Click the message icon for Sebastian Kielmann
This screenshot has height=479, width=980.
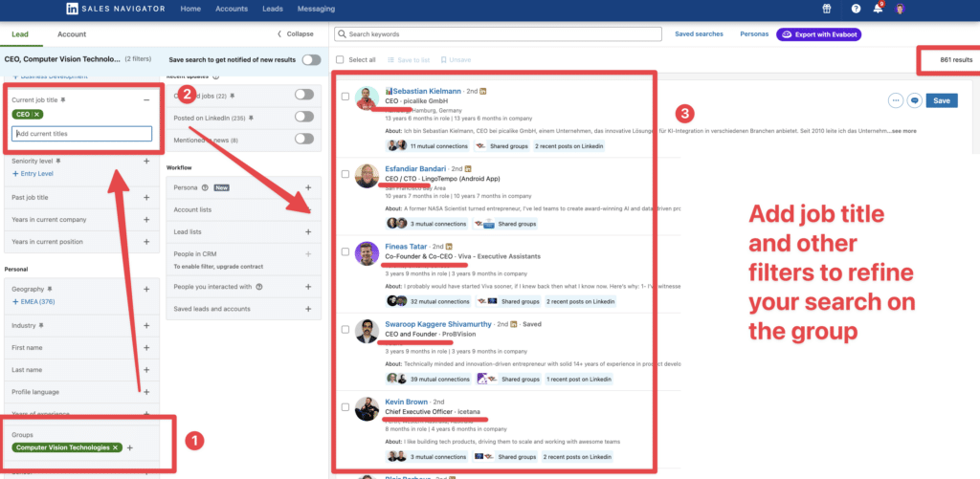(x=914, y=100)
